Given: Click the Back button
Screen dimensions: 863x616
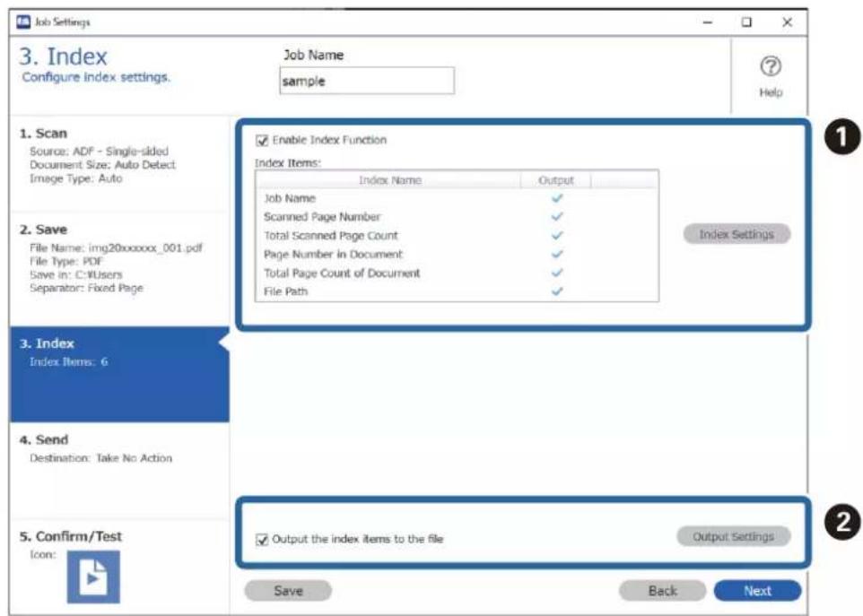Looking at the screenshot, I should (662, 591).
